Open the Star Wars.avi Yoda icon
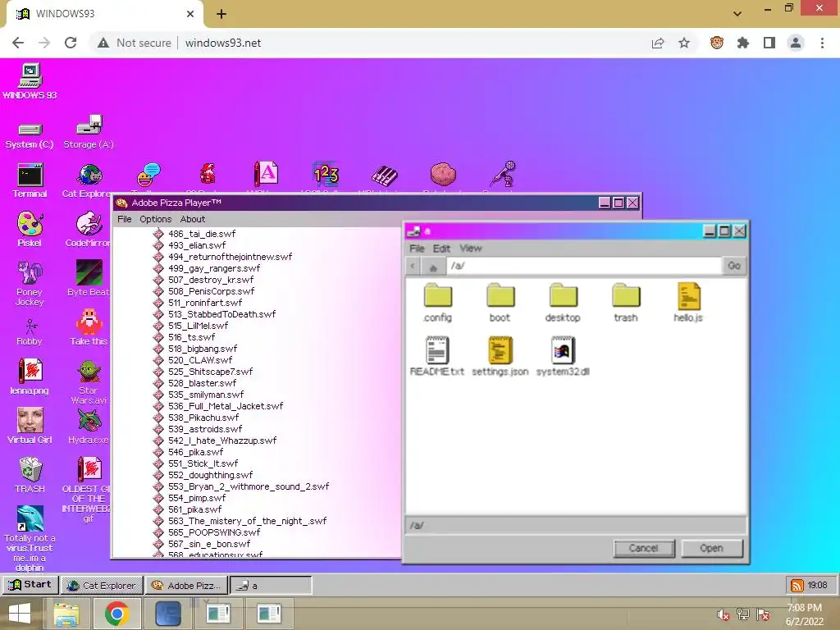This screenshot has width=840, height=630. [89, 382]
